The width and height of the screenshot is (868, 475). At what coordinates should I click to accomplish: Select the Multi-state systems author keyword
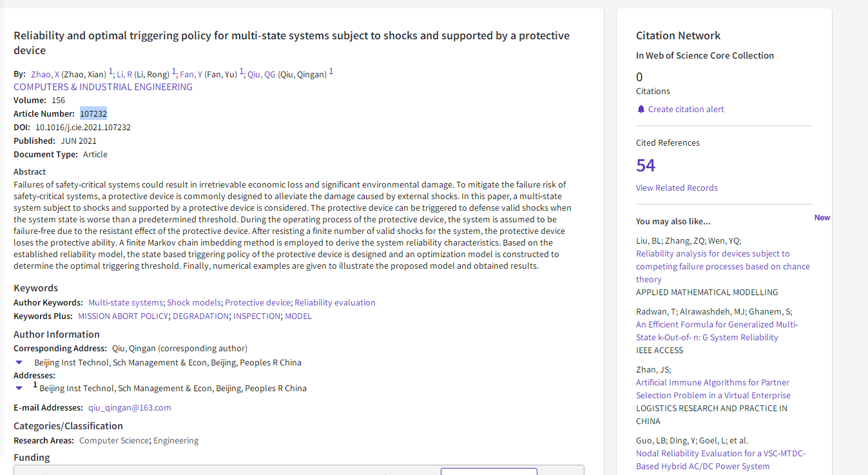126,303
